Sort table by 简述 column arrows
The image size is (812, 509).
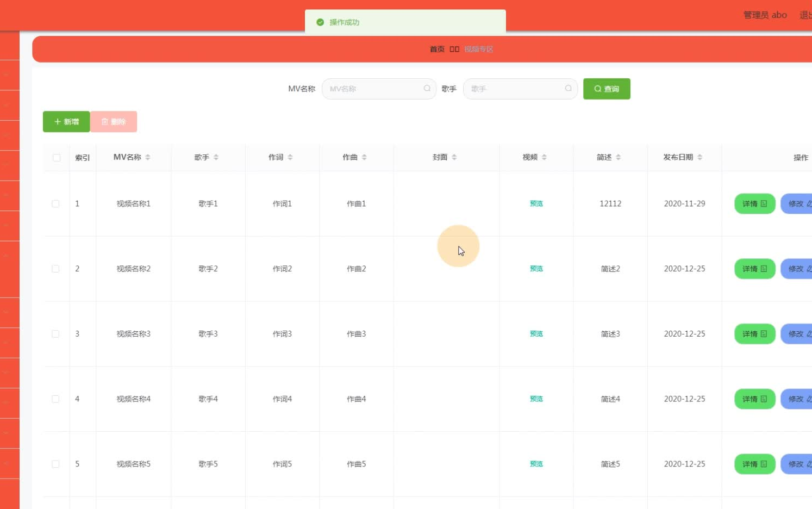(x=619, y=157)
